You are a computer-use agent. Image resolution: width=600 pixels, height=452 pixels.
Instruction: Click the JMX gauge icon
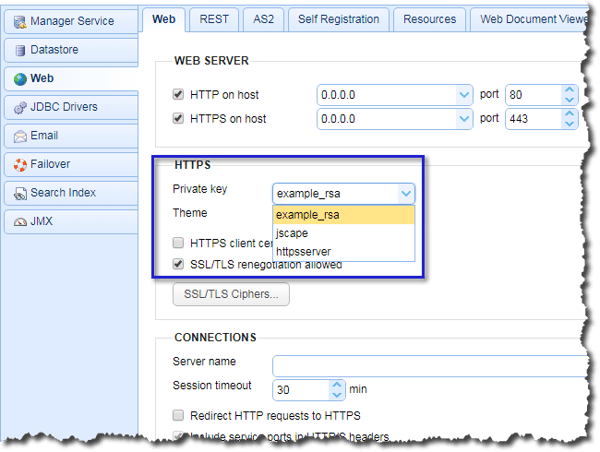pyautogui.click(x=20, y=222)
